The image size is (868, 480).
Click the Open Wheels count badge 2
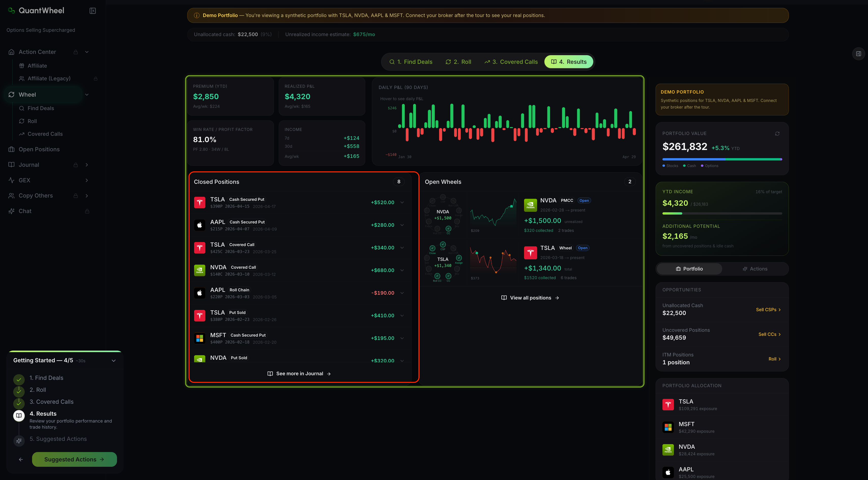tap(630, 182)
